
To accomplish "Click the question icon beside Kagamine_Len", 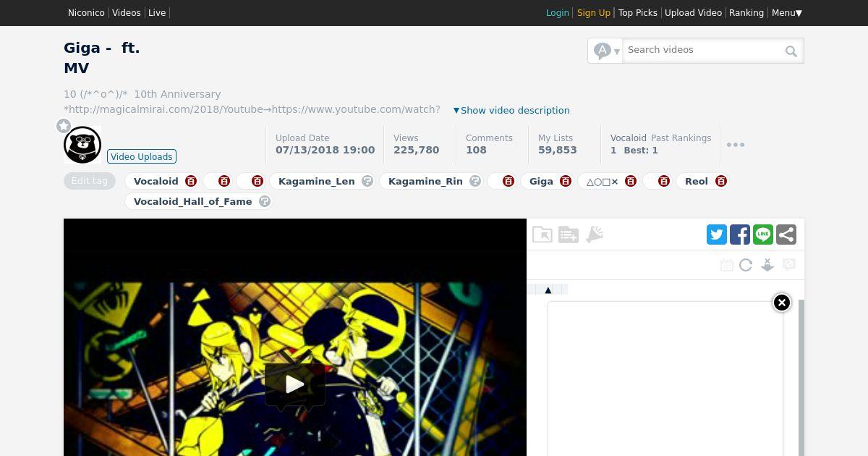I will click(x=367, y=181).
